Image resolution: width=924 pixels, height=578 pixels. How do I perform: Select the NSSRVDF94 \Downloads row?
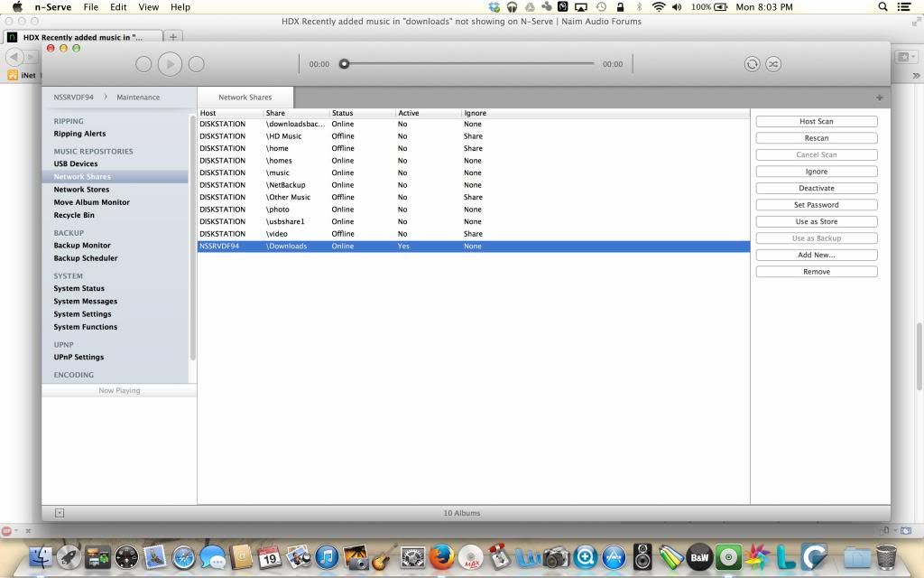pos(473,246)
